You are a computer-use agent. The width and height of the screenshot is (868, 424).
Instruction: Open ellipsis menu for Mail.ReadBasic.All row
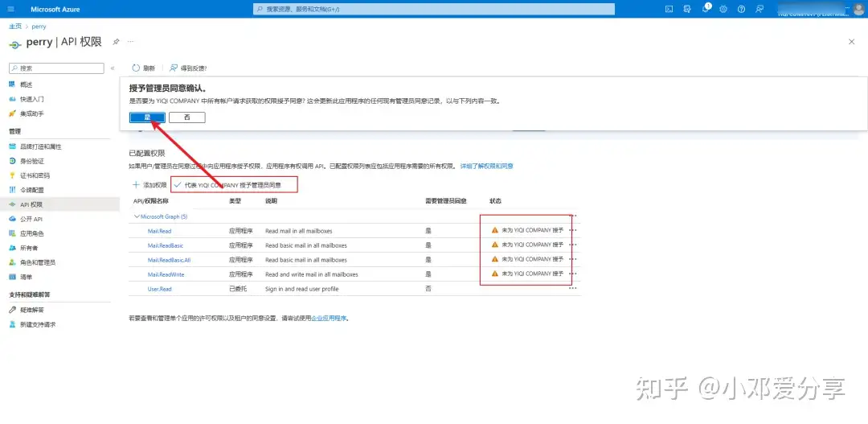pos(573,259)
